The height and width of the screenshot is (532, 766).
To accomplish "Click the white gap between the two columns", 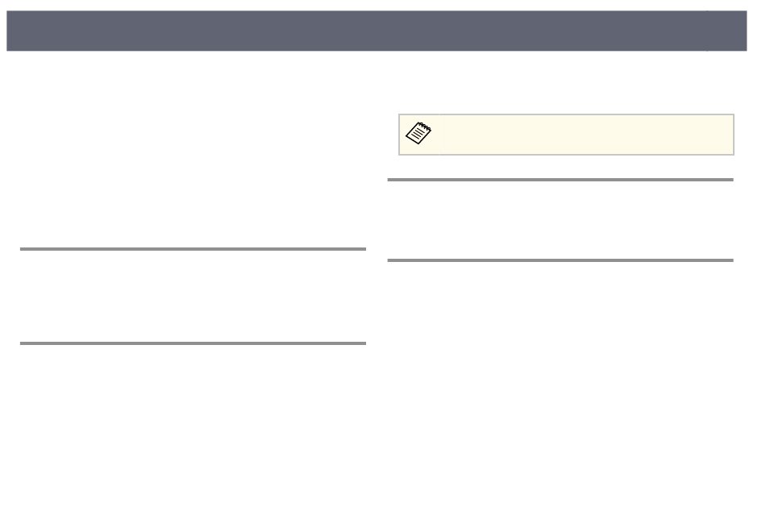I will pyautogui.click(x=377, y=293).
